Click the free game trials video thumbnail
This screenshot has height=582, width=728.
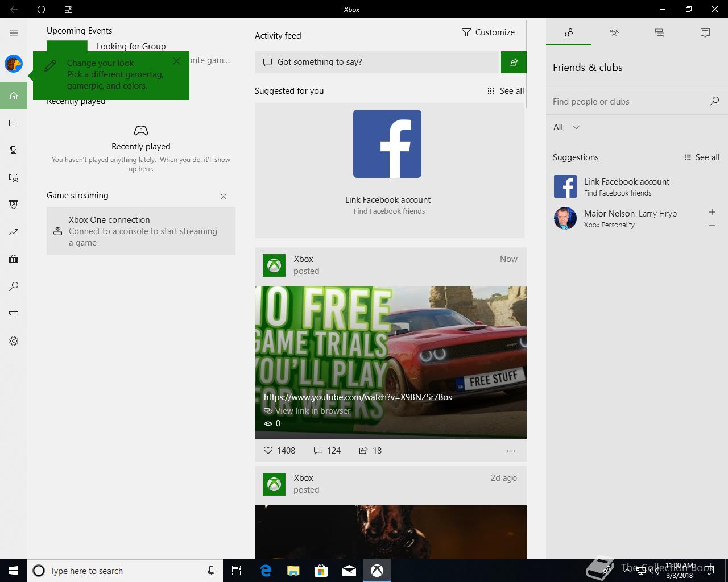[391, 363]
